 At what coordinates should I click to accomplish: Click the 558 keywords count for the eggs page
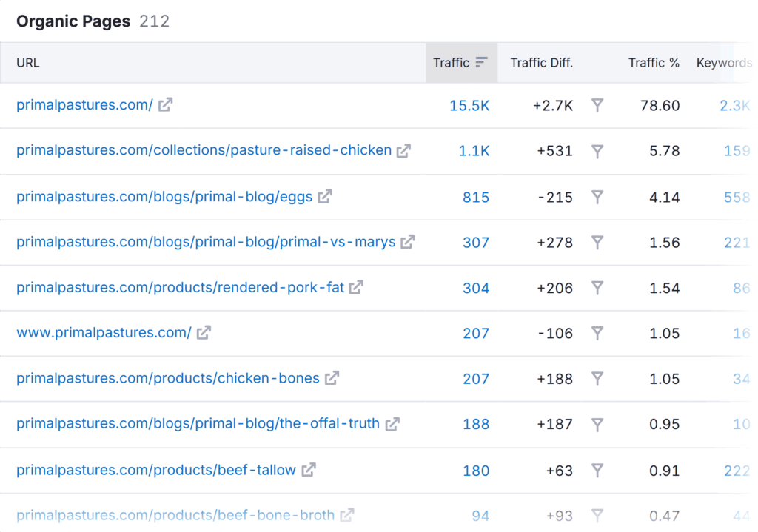pyautogui.click(x=737, y=196)
